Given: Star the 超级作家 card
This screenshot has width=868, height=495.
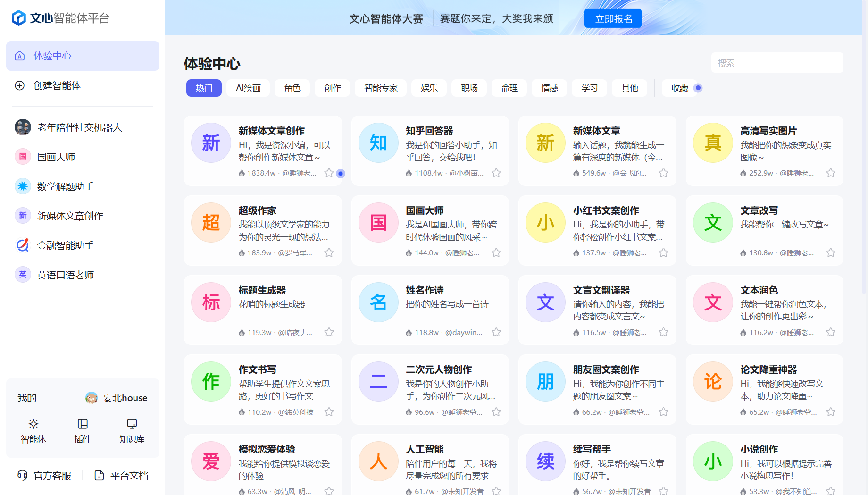Looking at the screenshot, I should coord(329,253).
